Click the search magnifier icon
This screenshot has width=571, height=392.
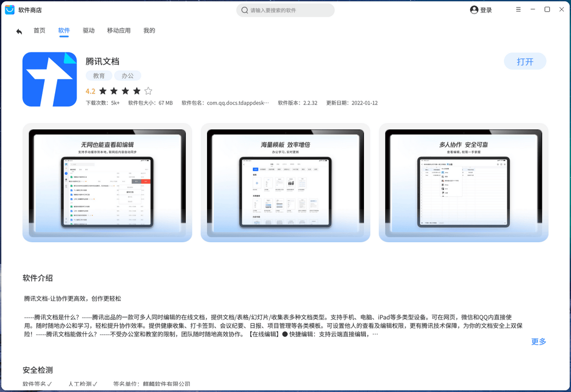pyautogui.click(x=244, y=9)
